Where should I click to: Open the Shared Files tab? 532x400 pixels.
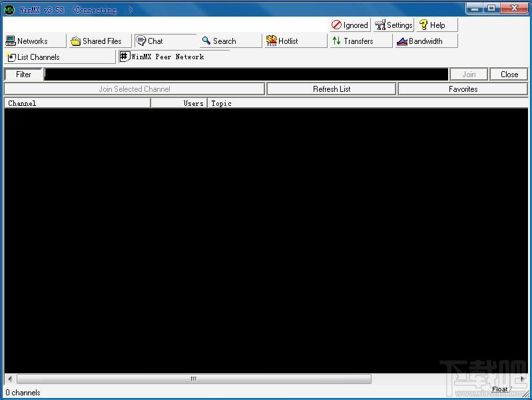pos(100,41)
